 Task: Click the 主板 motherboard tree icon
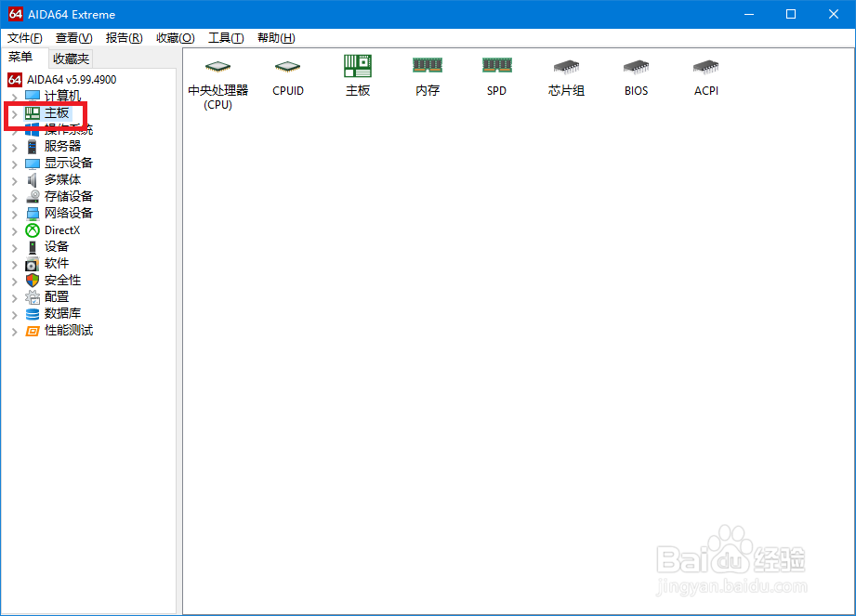(x=33, y=113)
